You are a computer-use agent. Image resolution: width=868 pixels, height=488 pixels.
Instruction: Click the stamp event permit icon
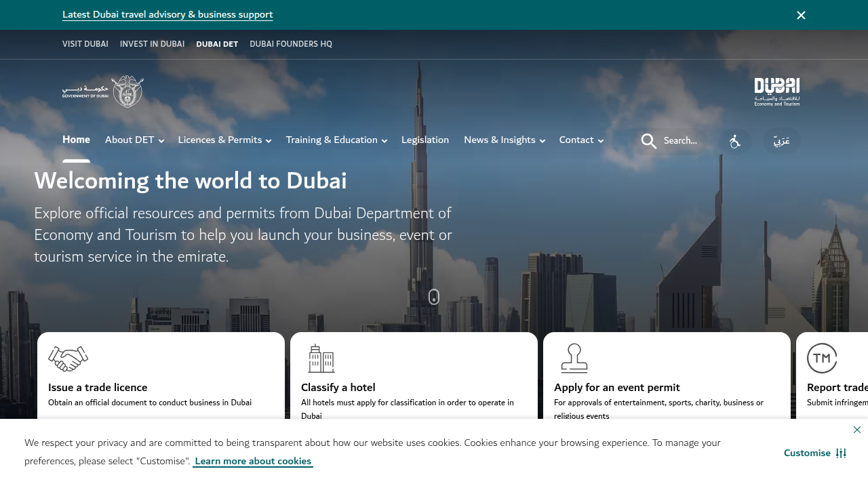coord(574,359)
